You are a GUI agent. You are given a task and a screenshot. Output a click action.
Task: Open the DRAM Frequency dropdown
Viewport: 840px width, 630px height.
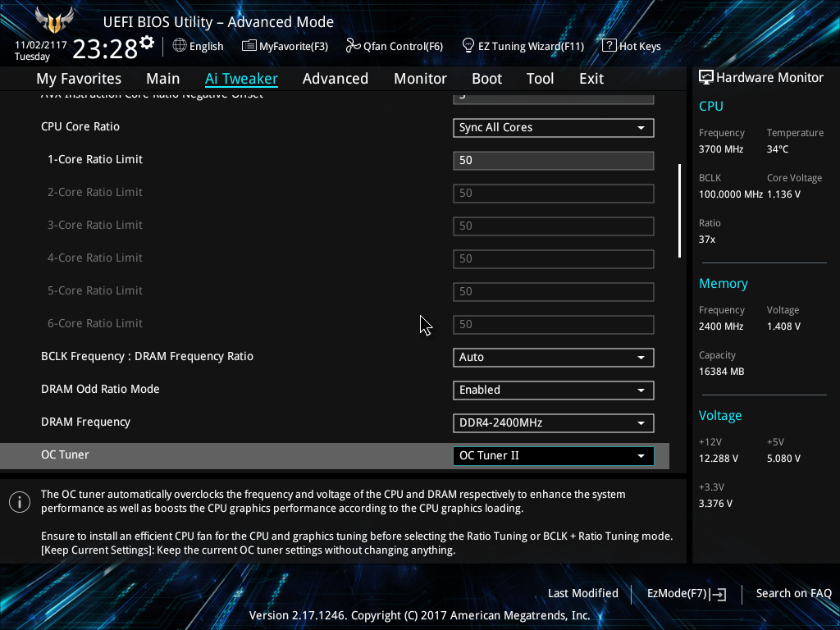click(554, 422)
